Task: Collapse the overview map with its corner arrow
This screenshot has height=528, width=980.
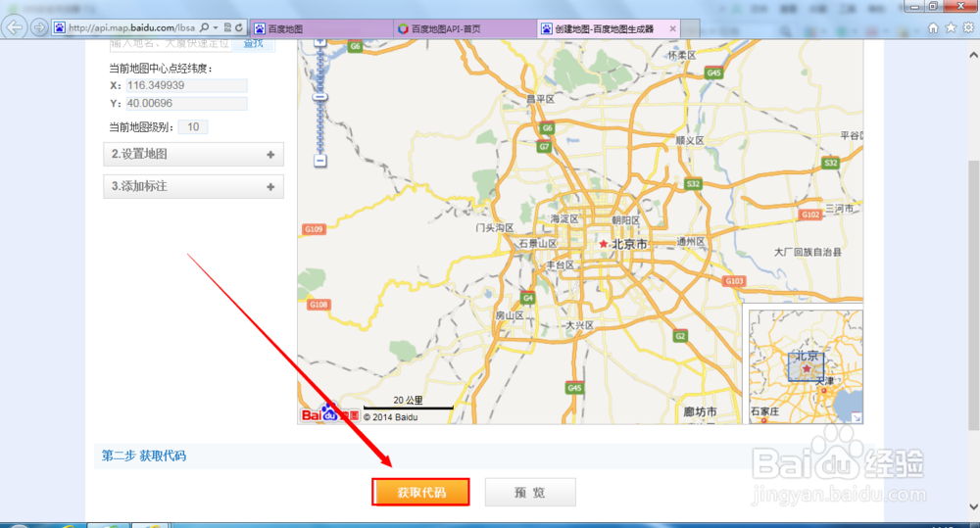Action: pyautogui.click(x=857, y=418)
